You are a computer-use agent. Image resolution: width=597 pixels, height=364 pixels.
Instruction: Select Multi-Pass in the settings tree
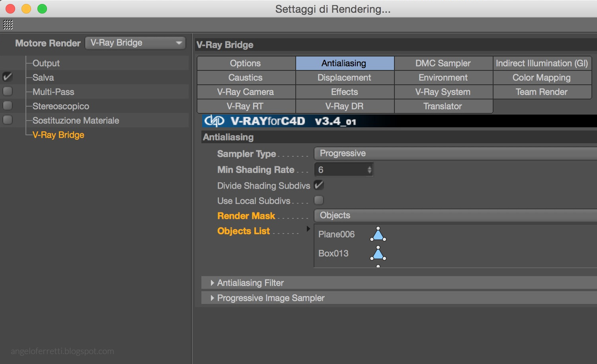pyautogui.click(x=53, y=92)
